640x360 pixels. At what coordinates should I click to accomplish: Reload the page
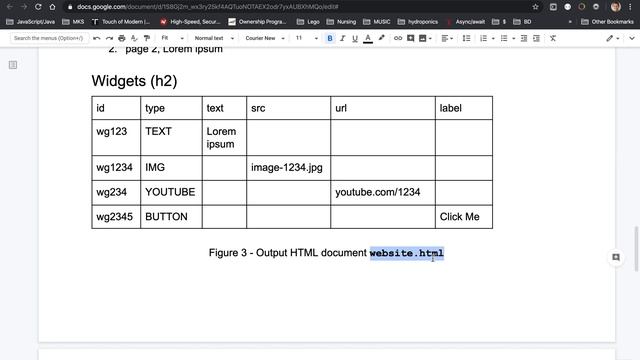pyautogui.click(x=38, y=7)
